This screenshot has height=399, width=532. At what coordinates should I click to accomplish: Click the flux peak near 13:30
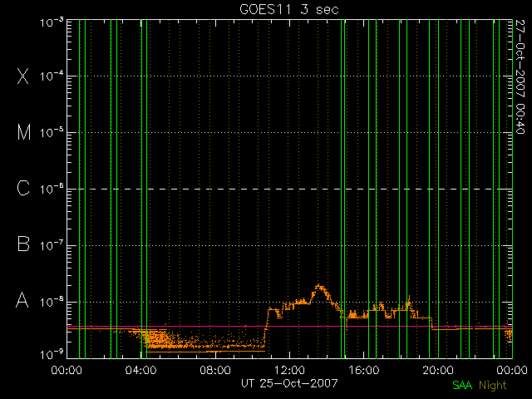(319, 286)
